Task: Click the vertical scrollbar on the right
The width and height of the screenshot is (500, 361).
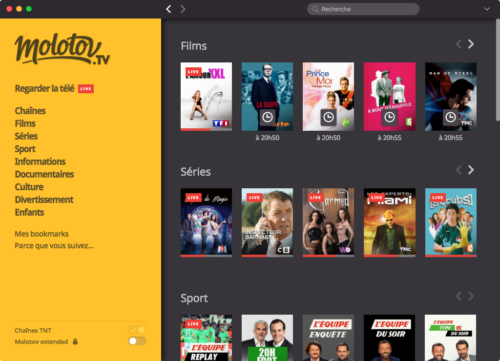Action: pos(497,70)
